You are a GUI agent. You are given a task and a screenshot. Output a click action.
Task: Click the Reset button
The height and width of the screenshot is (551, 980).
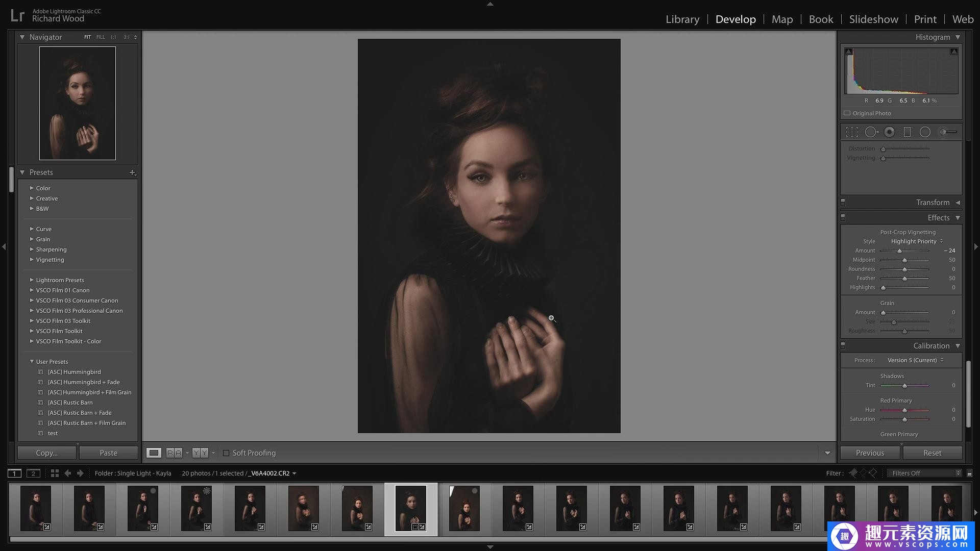[x=932, y=453]
